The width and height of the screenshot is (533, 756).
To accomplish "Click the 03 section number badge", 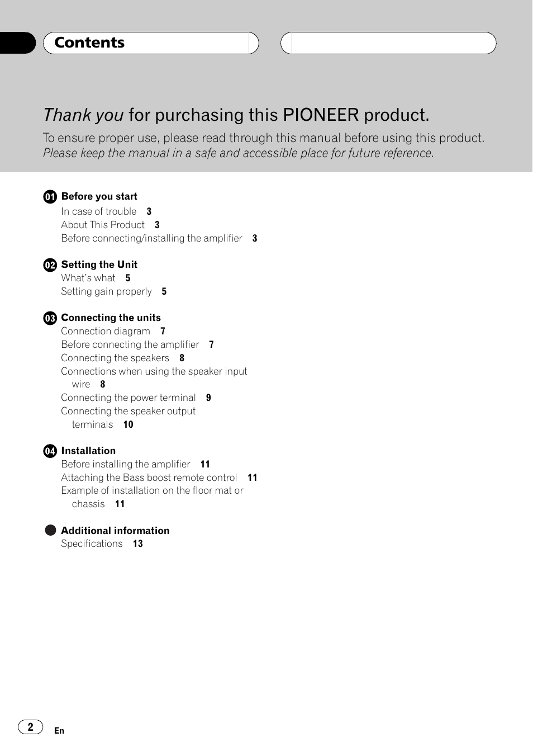I will coord(50,318).
